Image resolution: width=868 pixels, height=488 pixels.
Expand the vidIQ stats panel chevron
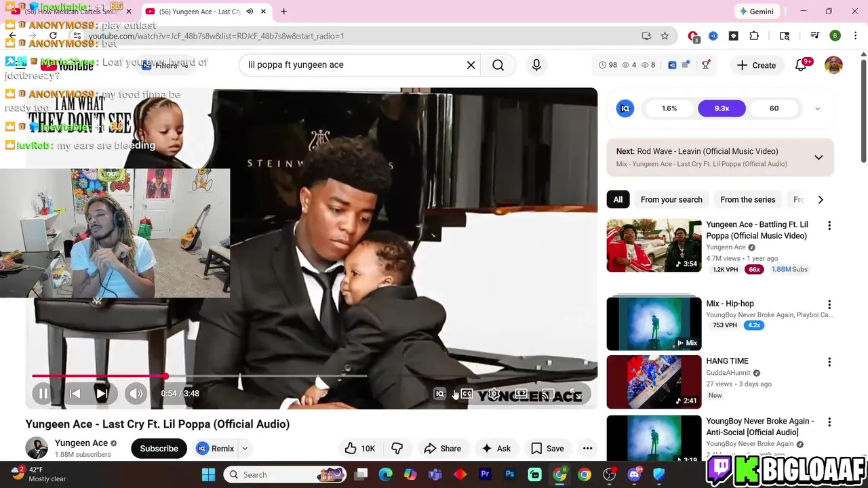[x=817, y=108]
